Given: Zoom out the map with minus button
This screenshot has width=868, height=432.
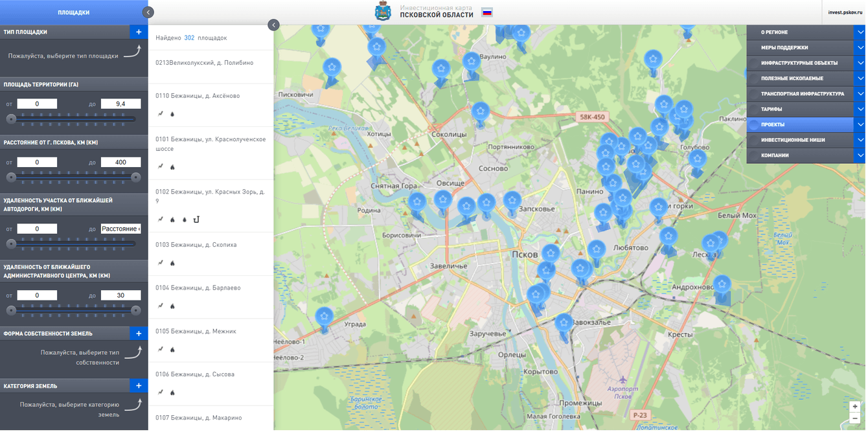Looking at the screenshot, I should tap(855, 418).
